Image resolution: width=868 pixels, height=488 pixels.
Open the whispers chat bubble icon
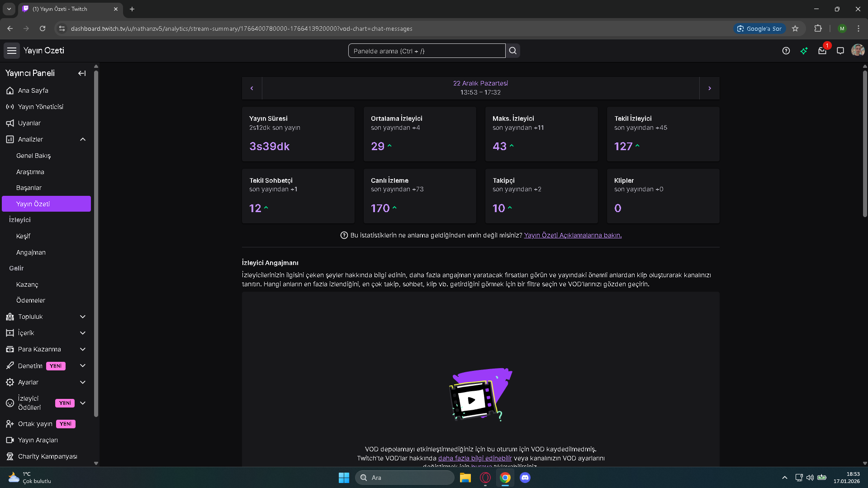(840, 51)
